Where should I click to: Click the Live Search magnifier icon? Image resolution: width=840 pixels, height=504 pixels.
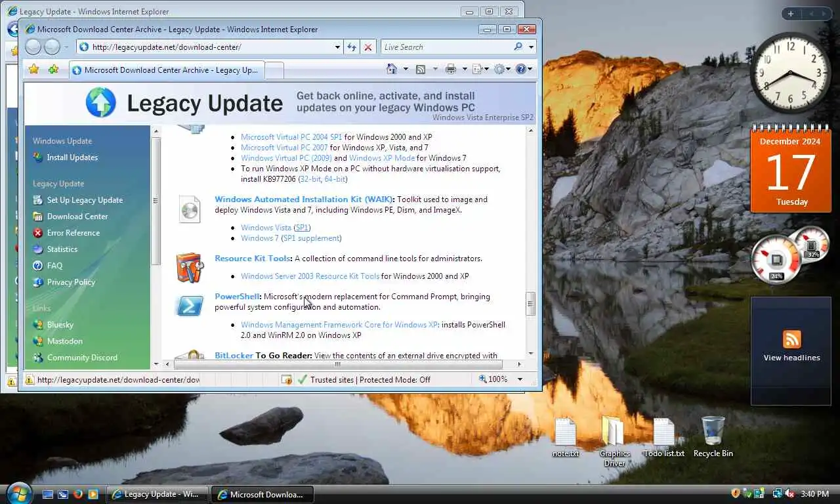click(x=518, y=47)
